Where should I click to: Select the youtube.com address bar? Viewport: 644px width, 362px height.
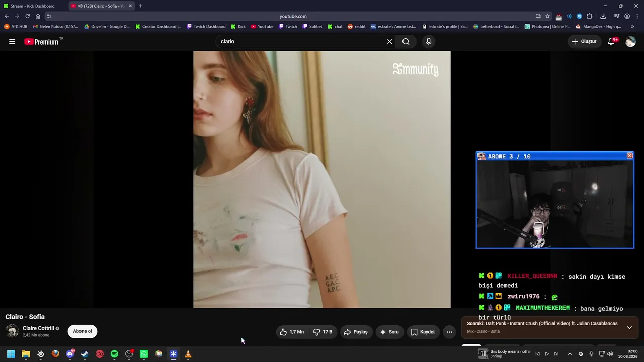(x=293, y=16)
